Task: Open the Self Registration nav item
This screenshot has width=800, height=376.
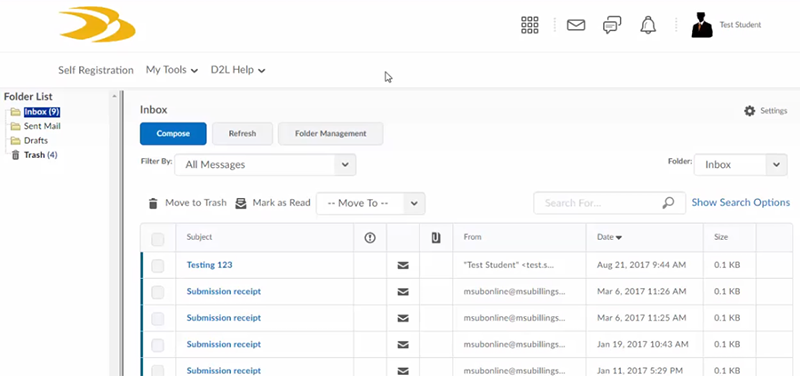Action: 95,70
